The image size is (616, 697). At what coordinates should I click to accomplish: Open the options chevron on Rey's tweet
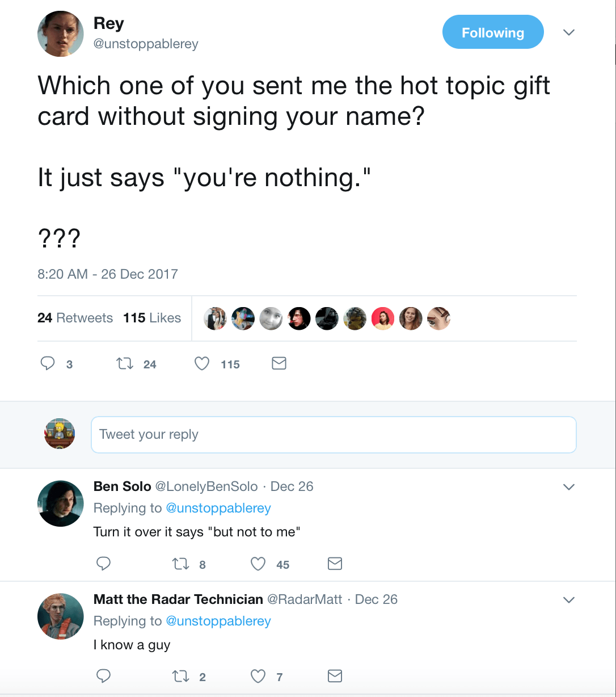pyautogui.click(x=569, y=32)
